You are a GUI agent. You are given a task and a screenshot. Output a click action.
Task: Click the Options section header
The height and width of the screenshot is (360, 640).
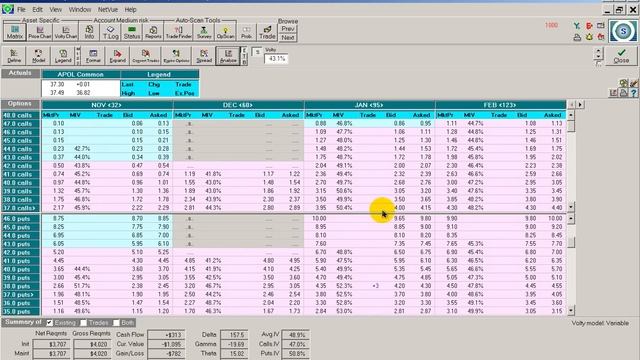pyautogui.click(x=20, y=104)
